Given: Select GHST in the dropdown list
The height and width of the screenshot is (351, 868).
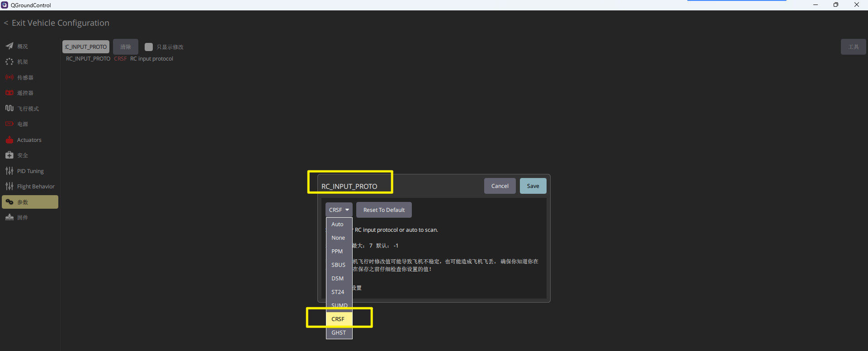Looking at the screenshot, I should click(x=339, y=332).
